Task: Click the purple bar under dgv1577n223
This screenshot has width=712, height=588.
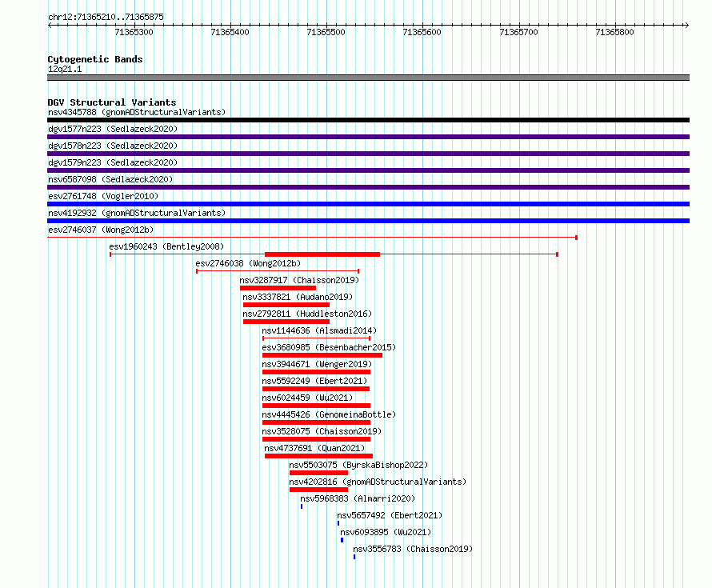Action: (368, 137)
